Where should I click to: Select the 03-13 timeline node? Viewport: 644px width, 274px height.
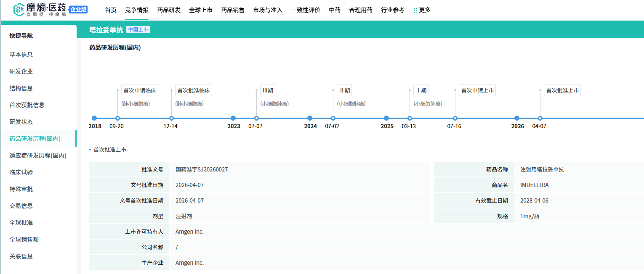[410, 119]
